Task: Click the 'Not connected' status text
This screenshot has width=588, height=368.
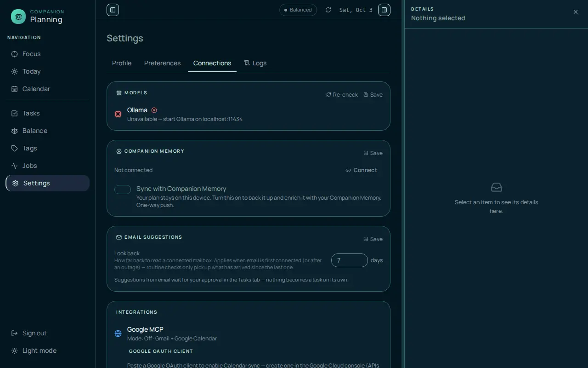Action: click(133, 170)
